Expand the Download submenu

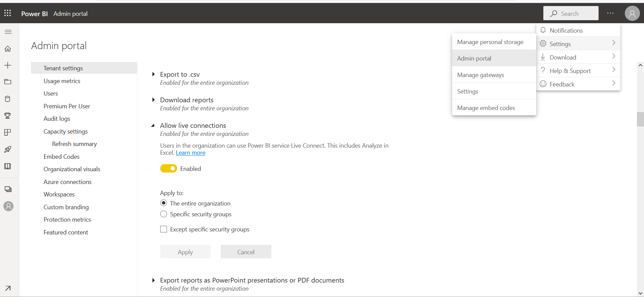point(578,57)
